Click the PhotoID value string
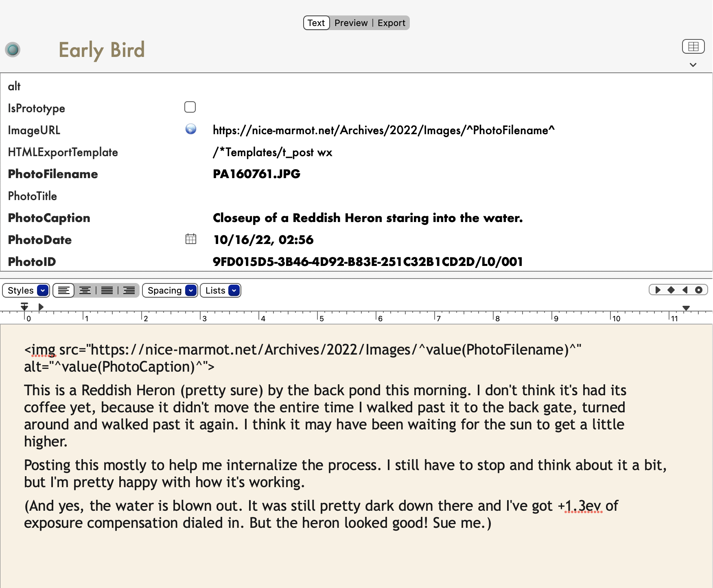Viewport: 713px width, 588px height. click(x=368, y=261)
